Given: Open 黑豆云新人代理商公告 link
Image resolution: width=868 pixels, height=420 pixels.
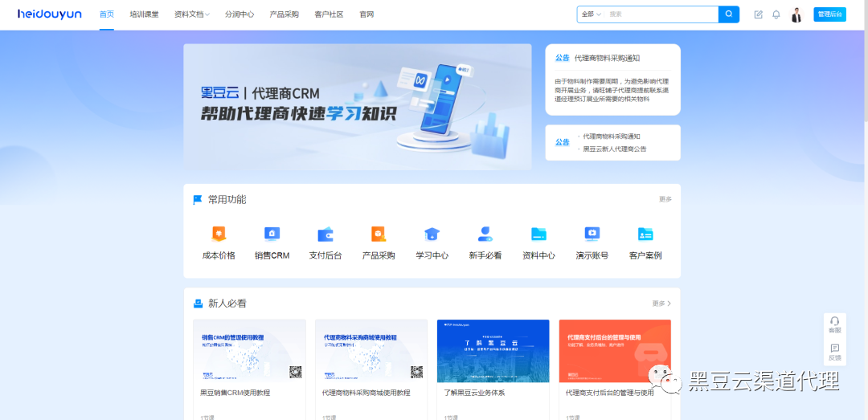Looking at the screenshot, I should tap(615, 149).
